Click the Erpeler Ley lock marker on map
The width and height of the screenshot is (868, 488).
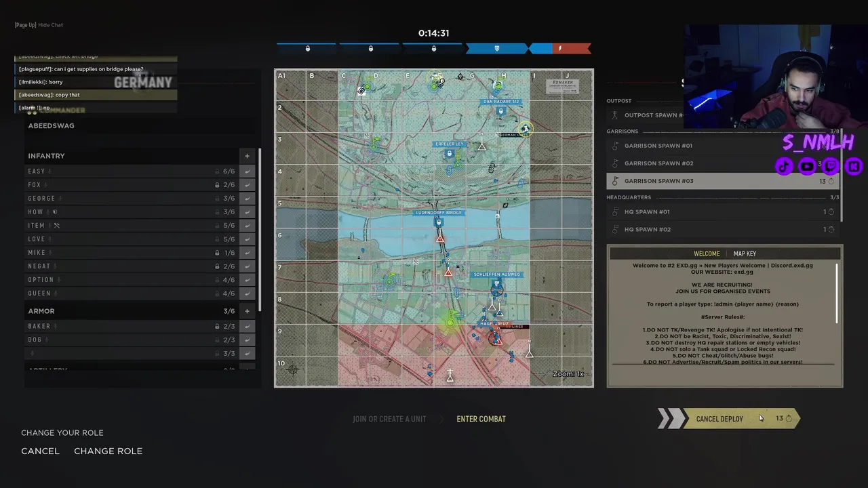point(449,154)
